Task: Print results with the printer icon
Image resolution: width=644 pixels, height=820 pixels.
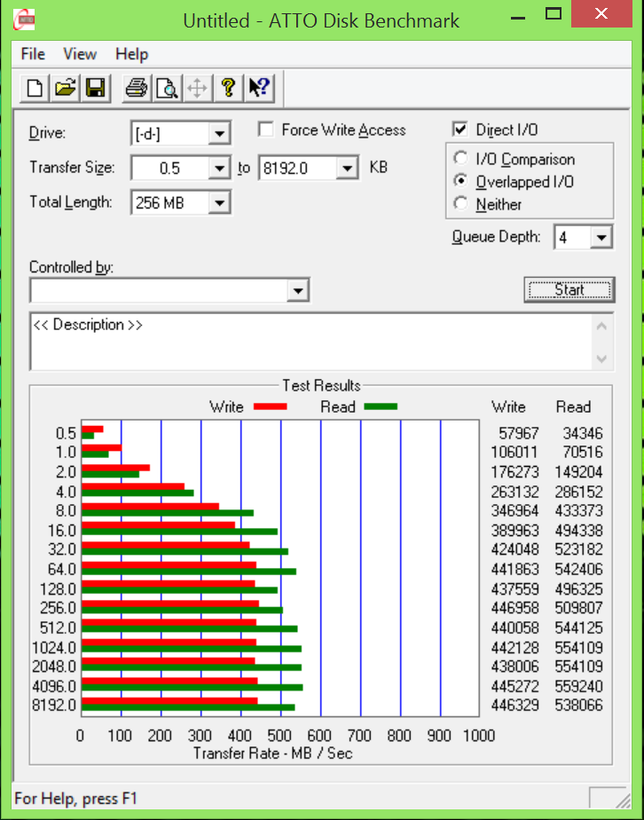Action: click(x=136, y=88)
